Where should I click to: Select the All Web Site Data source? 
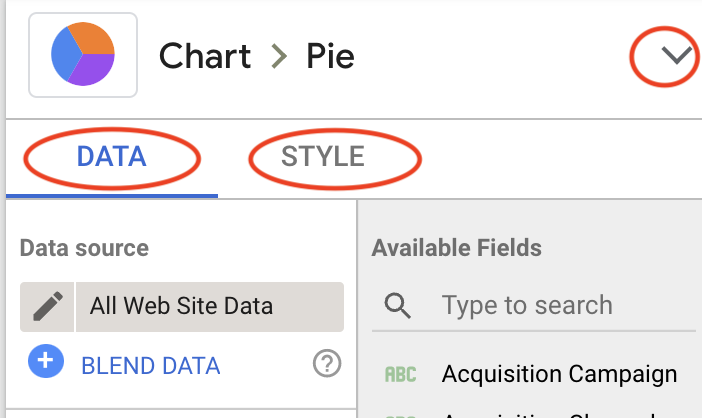coord(210,307)
